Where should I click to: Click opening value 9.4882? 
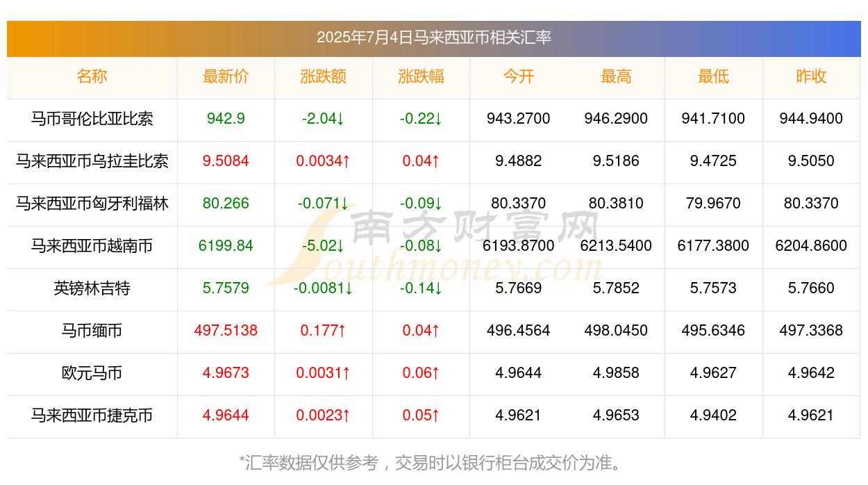[519, 161]
